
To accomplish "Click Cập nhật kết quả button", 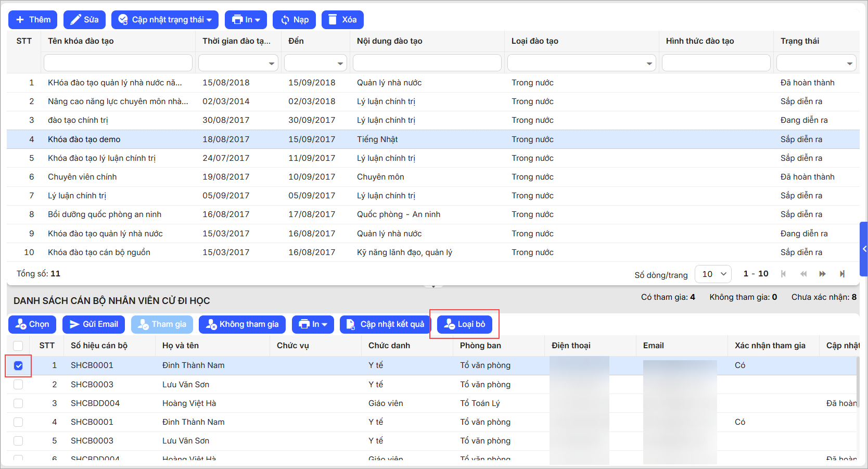I will coord(385,324).
